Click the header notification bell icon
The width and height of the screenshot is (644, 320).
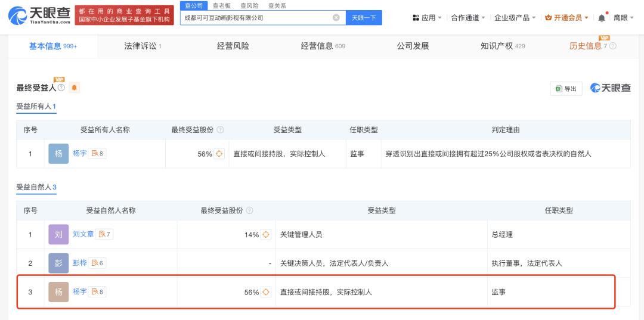pos(602,18)
